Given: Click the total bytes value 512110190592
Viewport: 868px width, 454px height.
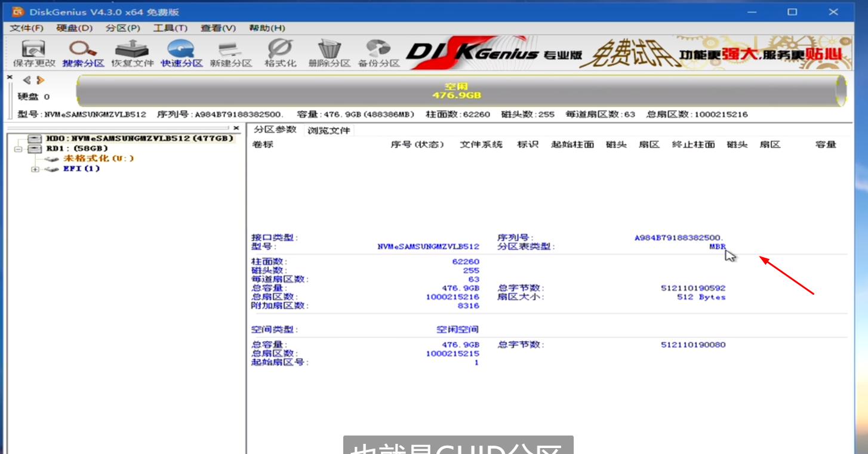Looking at the screenshot, I should pos(693,288).
